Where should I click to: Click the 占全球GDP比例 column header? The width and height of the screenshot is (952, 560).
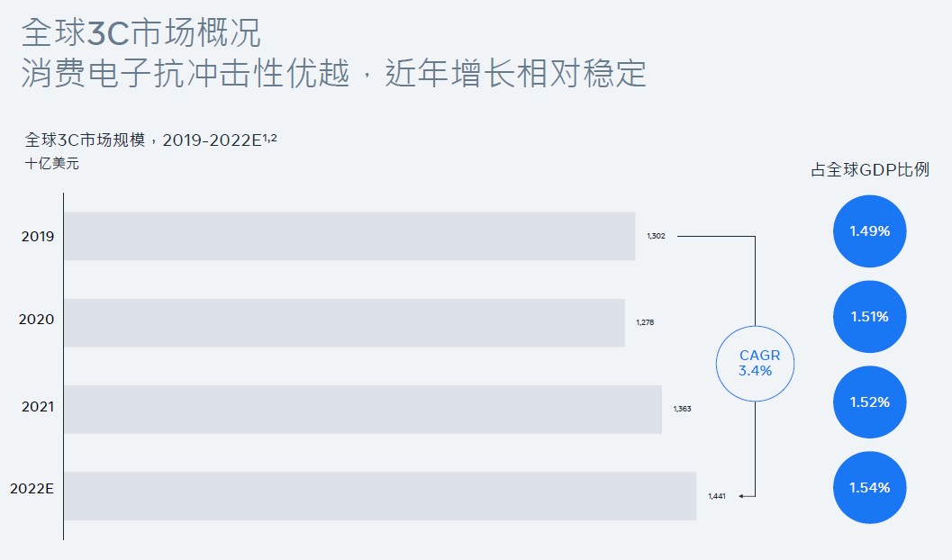870,169
